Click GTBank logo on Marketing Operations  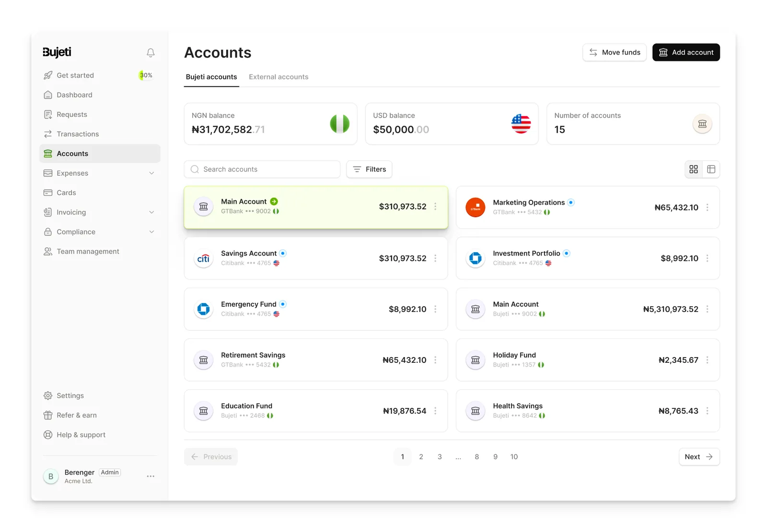476,208
